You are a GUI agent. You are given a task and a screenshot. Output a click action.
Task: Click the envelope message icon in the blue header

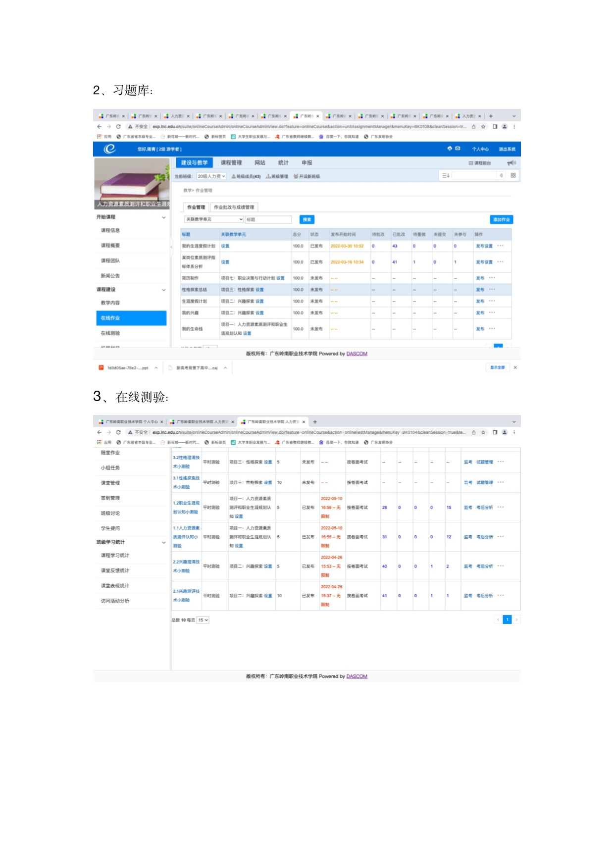click(x=458, y=149)
